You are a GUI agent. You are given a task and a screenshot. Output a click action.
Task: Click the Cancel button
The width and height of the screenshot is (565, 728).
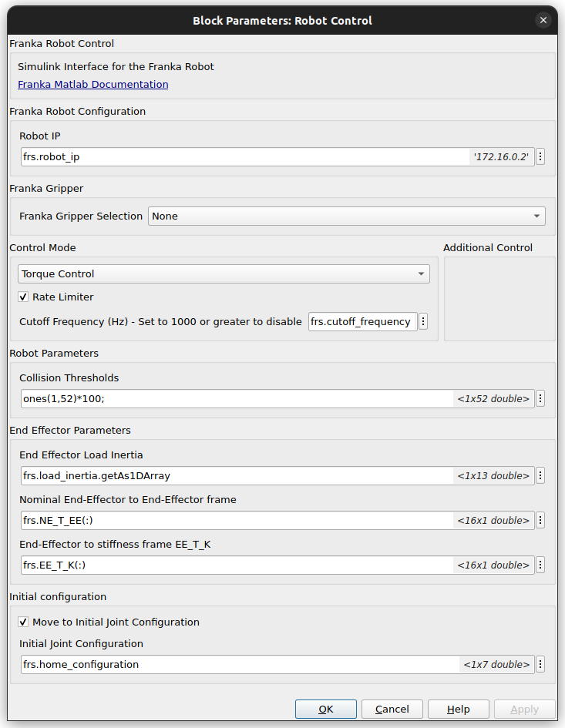[392, 710]
